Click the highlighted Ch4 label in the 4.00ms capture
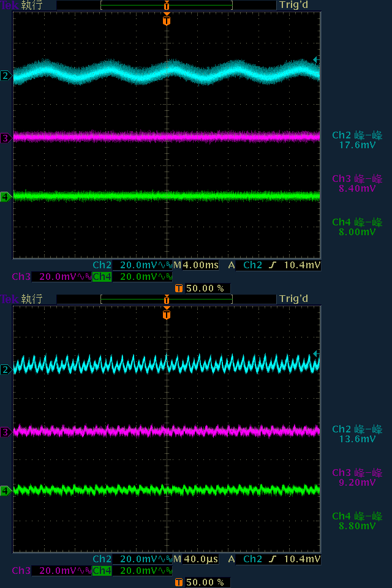The image size is (392, 588). (x=102, y=277)
